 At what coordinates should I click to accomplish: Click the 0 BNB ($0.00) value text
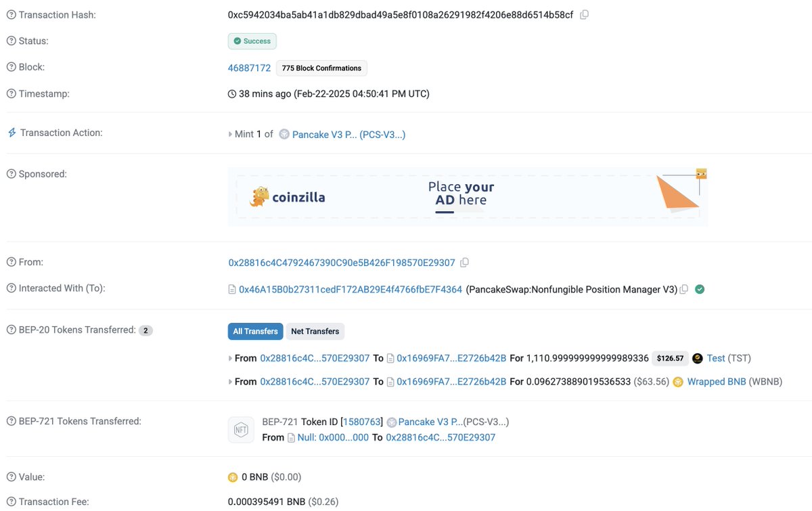pyautogui.click(x=271, y=478)
